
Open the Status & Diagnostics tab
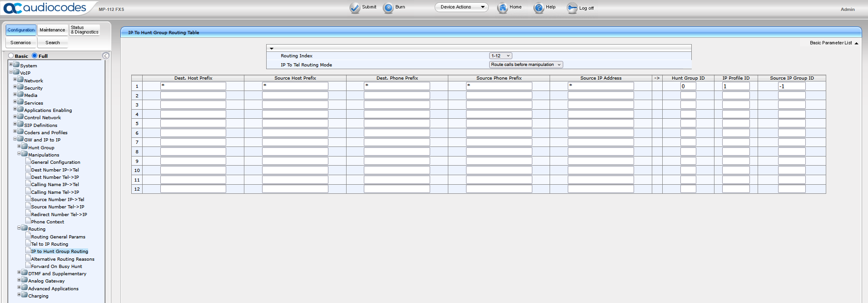click(x=84, y=30)
